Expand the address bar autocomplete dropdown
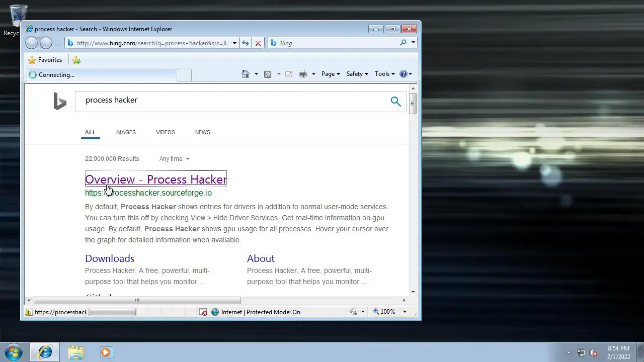The height and width of the screenshot is (362, 644). pos(234,43)
